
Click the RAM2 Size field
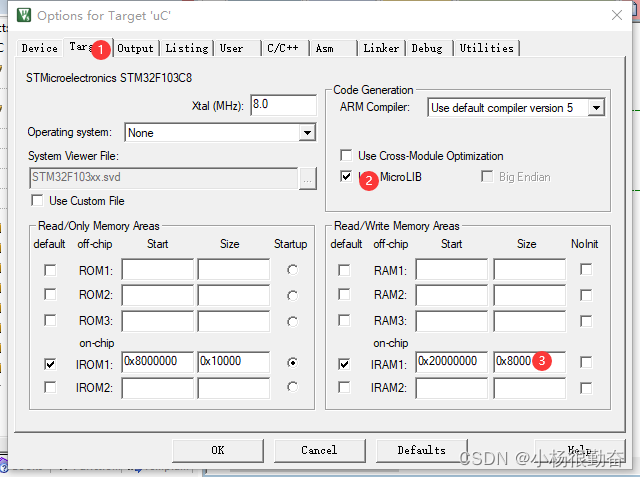530,295
